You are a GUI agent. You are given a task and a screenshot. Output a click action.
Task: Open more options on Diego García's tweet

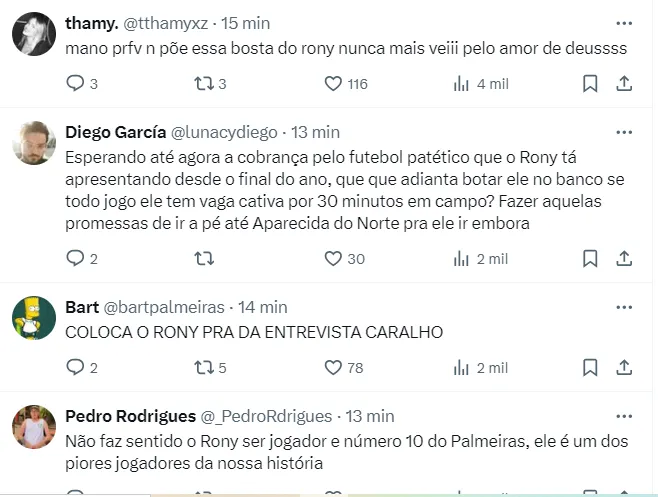(x=623, y=131)
